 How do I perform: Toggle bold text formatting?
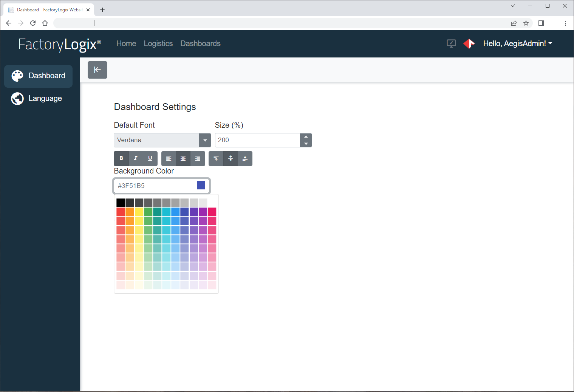121,158
